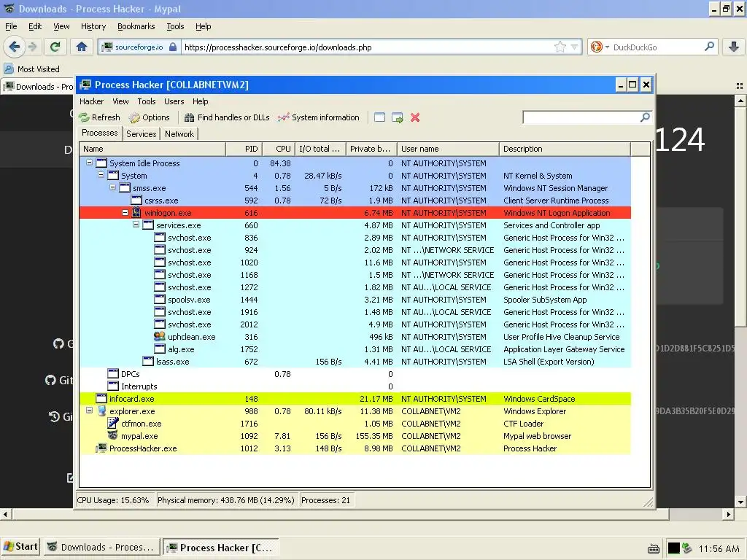
Task: Click the find window and thread icon
Action: (398, 117)
